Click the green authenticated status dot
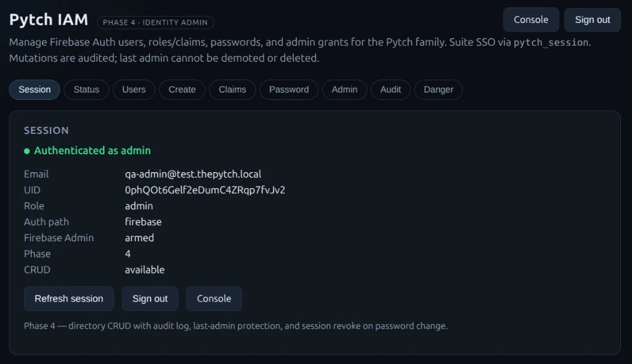This screenshot has height=364, width=632. pos(27,151)
